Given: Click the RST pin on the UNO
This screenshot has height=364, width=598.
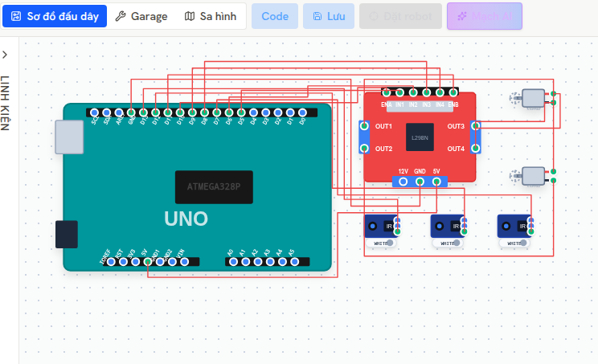Looking at the screenshot, I should coord(123,262).
